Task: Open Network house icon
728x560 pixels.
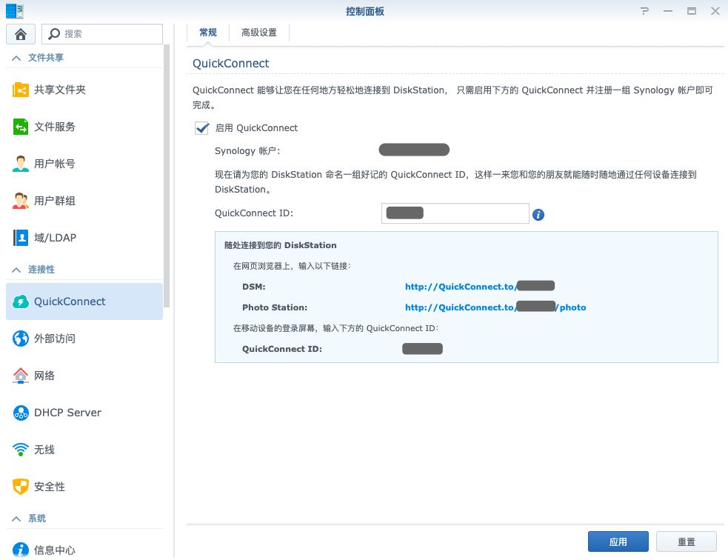Action: point(21,376)
